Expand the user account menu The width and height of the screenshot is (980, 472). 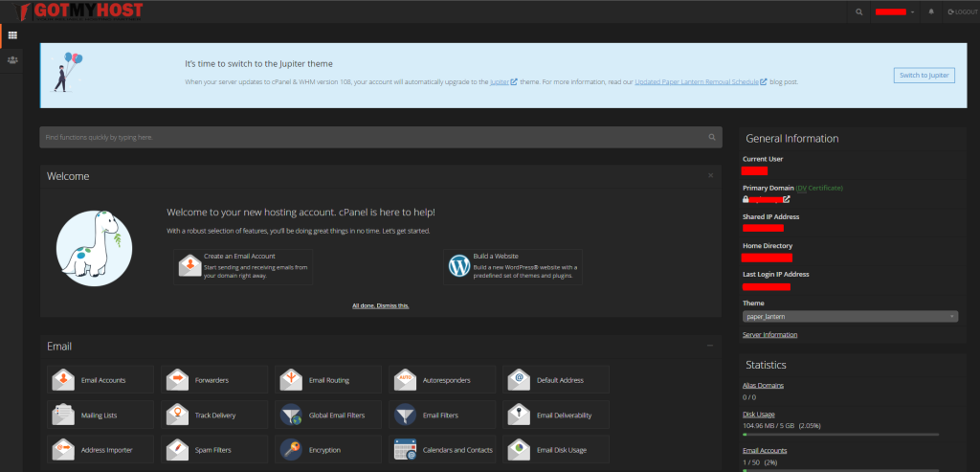[x=896, y=11]
